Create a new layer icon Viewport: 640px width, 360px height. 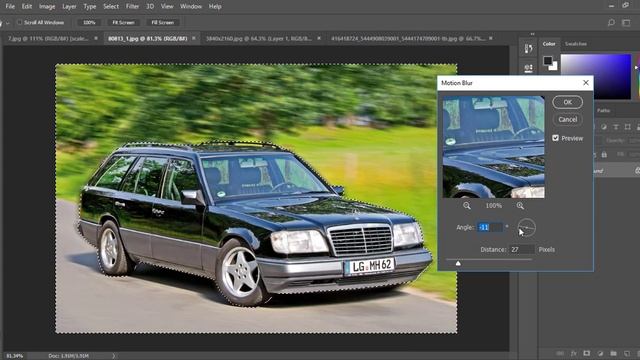627,353
